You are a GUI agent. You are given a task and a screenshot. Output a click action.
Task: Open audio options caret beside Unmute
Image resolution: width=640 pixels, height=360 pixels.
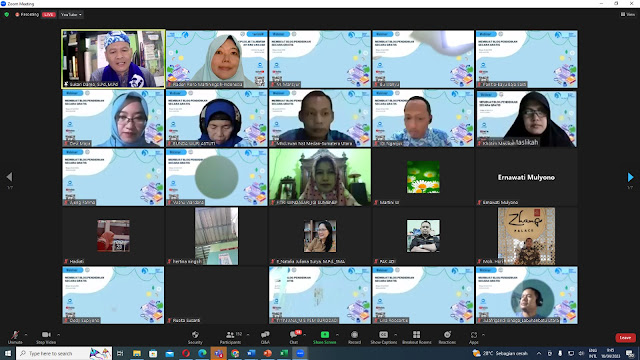pyautogui.click(x=26, y=335)
